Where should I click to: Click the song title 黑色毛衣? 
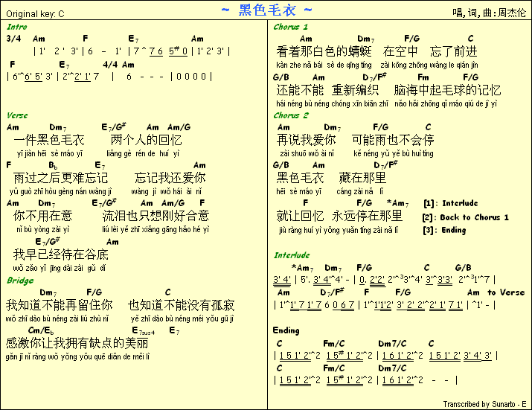[266, 10]
